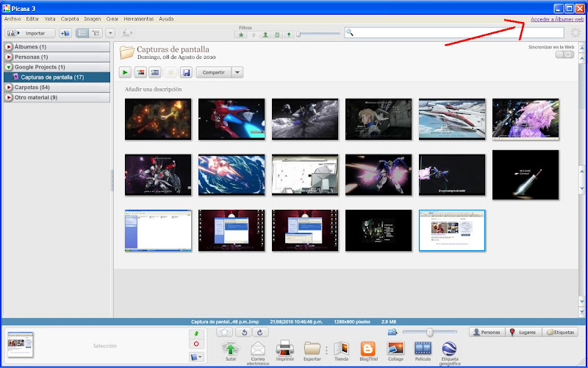Filter to show only videos
Screen dimensions: 588x368
pyautogui.click(x=277, y=35)
